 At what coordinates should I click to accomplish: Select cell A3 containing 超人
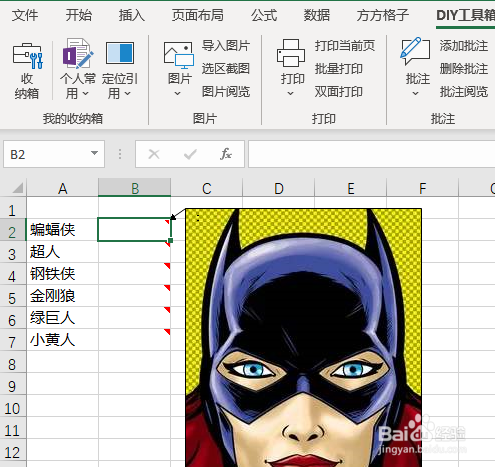point(62,252)
